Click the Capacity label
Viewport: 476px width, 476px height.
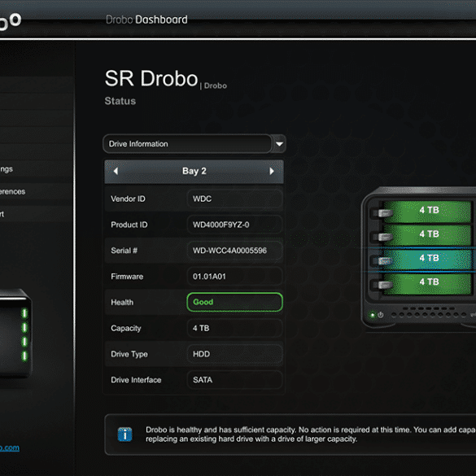126,328
